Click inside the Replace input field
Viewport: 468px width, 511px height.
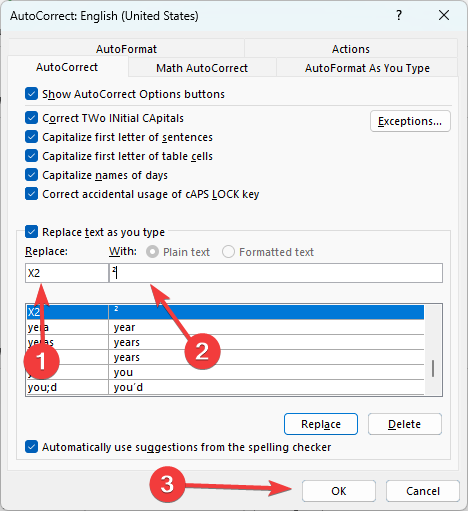point(67,273)
